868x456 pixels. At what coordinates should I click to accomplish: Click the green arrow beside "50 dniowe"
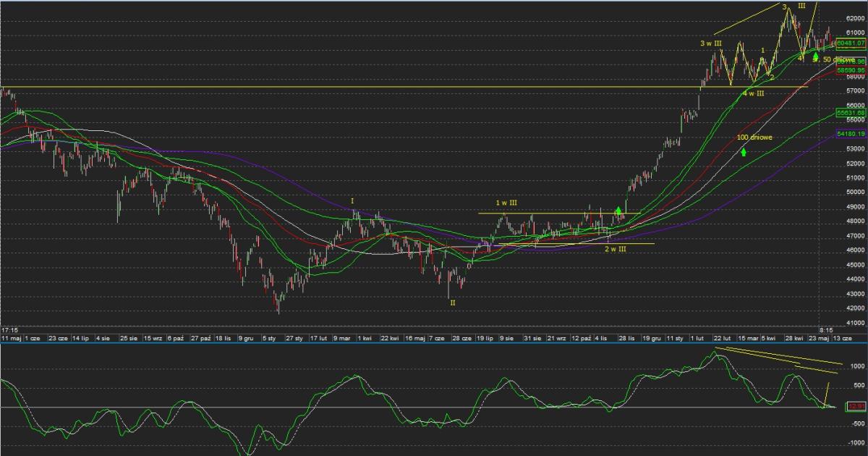pyautogui.click(x=816, y=56)
